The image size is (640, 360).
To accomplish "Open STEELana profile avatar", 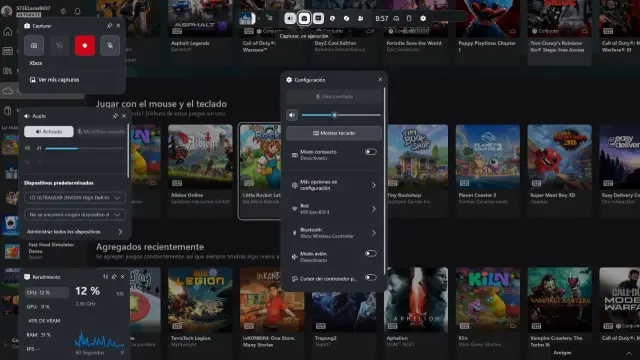I will [7, 11].
